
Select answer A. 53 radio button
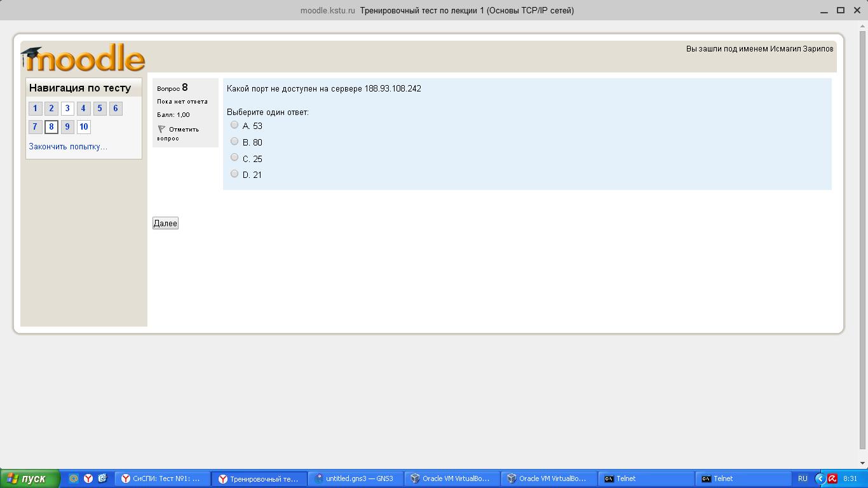coord(234,125)
